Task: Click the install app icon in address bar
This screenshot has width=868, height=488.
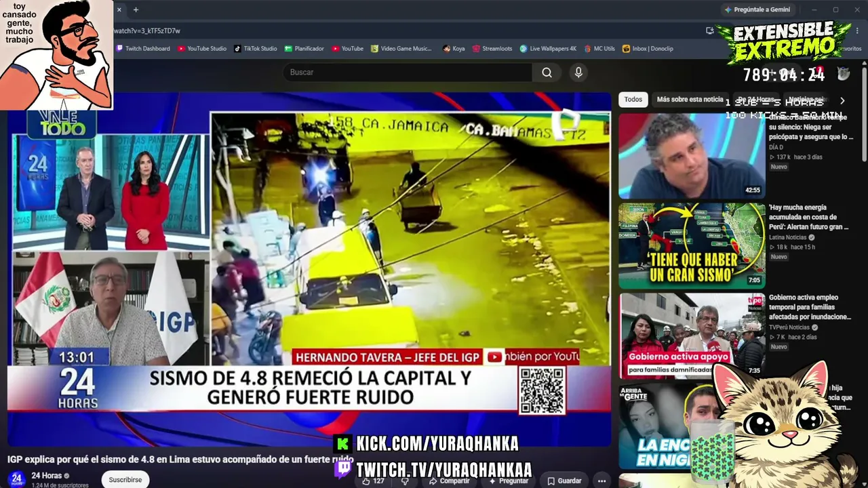Action: click(709, 30)
